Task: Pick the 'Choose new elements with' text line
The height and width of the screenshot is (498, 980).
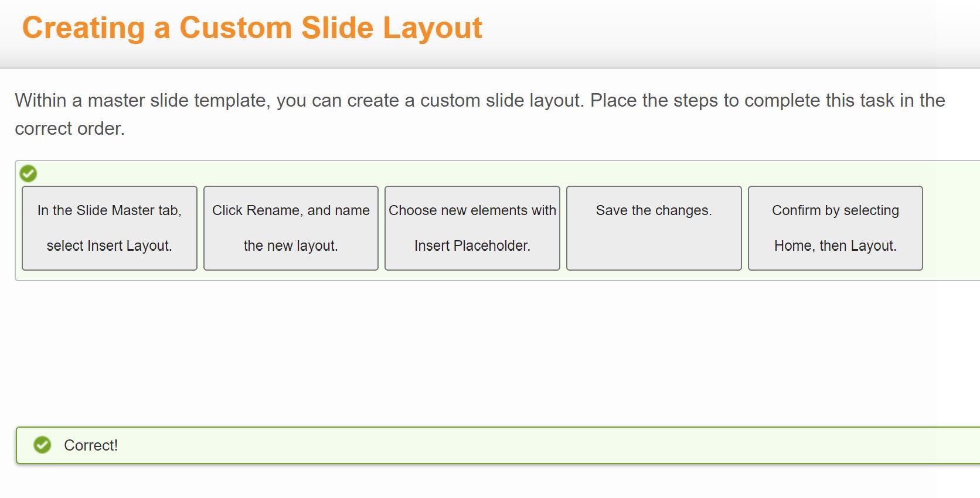Action: click(x=472, y=210)
